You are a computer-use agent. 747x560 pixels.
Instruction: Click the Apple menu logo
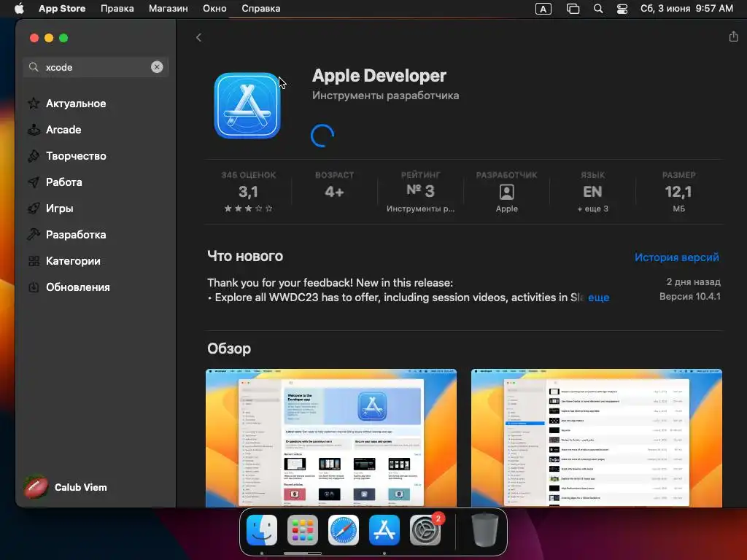pos(19,9)
